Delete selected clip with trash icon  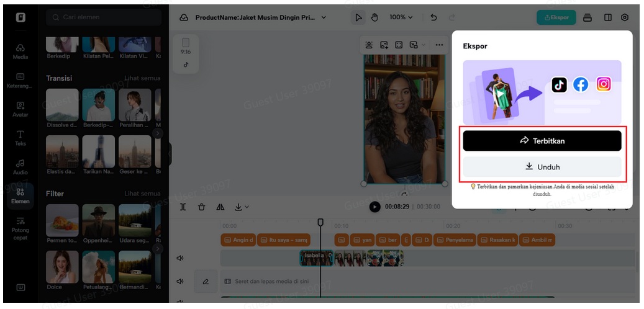coord(201,207)
